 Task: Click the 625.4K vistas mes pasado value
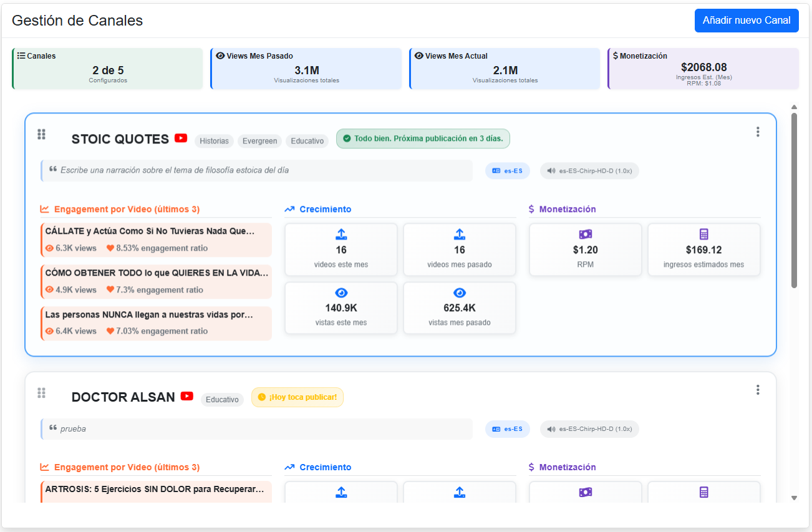460,308
